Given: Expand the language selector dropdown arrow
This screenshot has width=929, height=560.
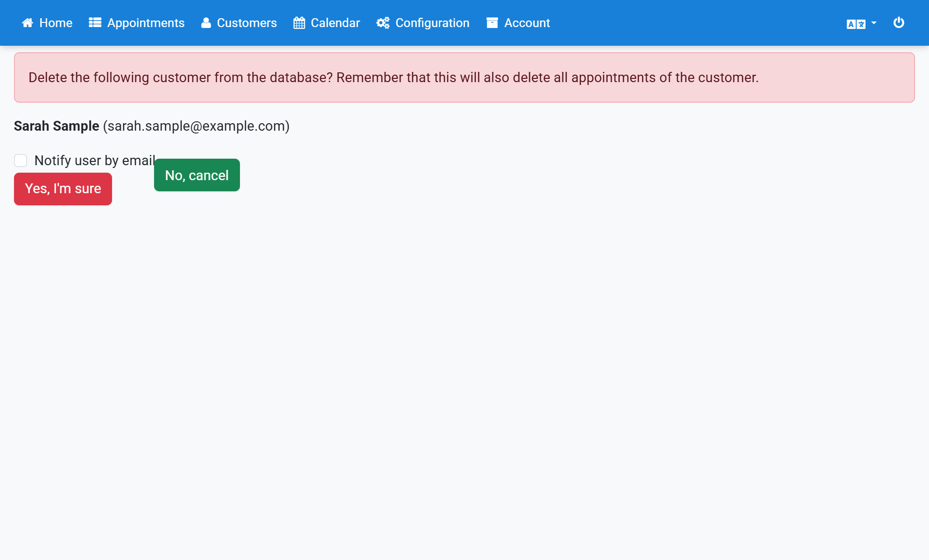Looking at the screenshot, I should click(x=874, y=23).
